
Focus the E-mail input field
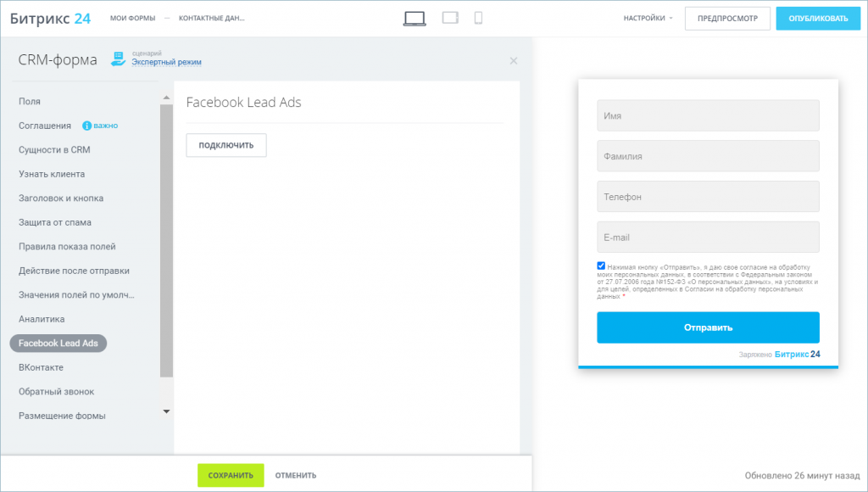708,238
